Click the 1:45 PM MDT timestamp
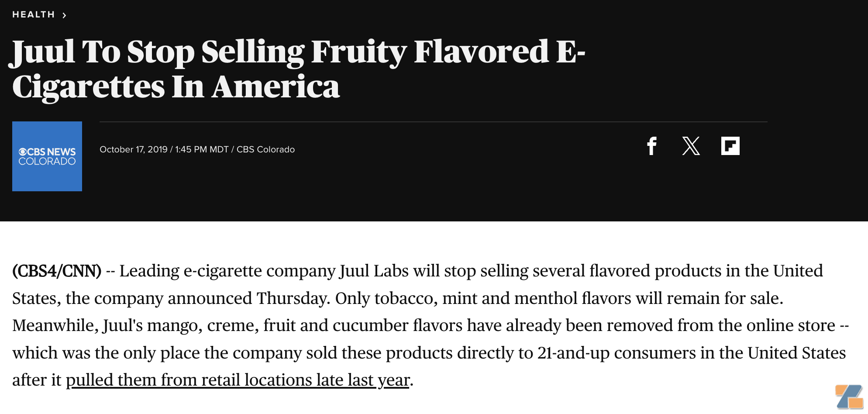This screenshot has width=868, height=414. [202, 149]
